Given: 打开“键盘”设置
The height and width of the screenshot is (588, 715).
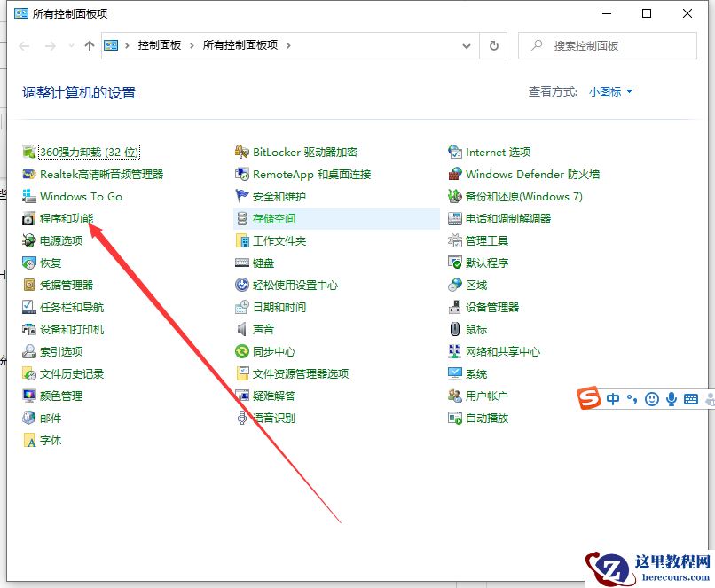Looking at the screenshot, I should pos(263,263).
